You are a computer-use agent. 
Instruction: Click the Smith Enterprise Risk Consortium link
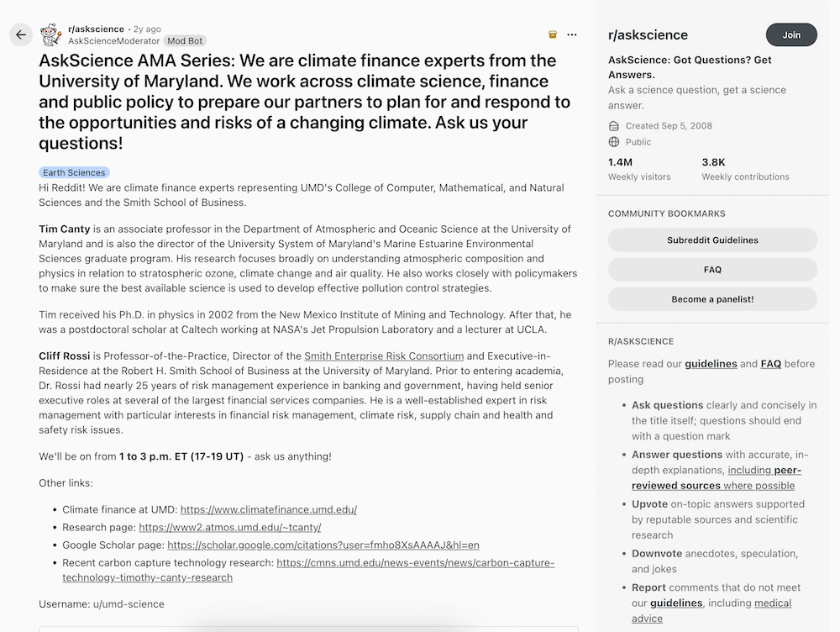tap(384, 355)
